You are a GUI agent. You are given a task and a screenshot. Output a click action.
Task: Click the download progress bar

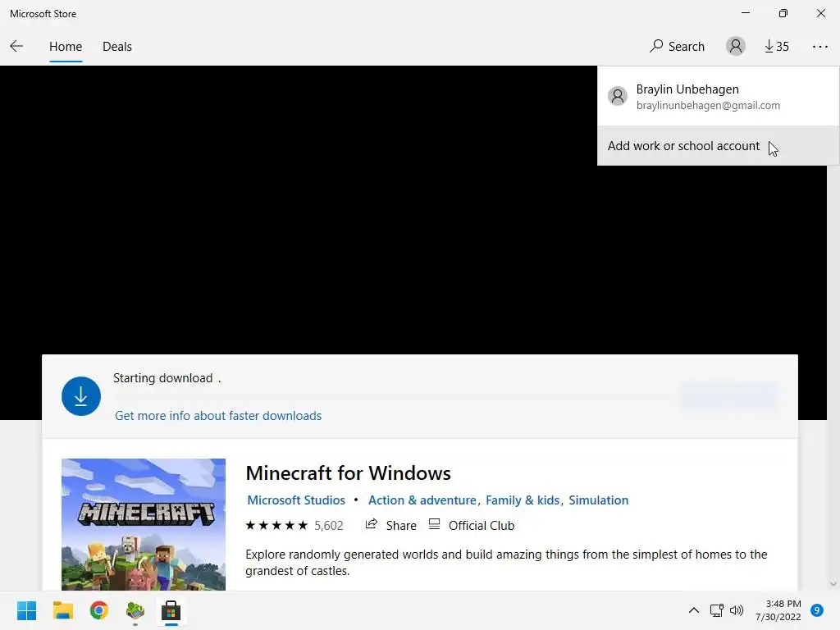click(x=391, y=396)
